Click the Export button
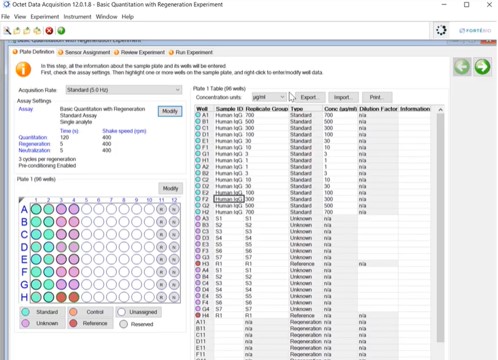The height and width of the screenshot is (360, 498). point(310,97)
